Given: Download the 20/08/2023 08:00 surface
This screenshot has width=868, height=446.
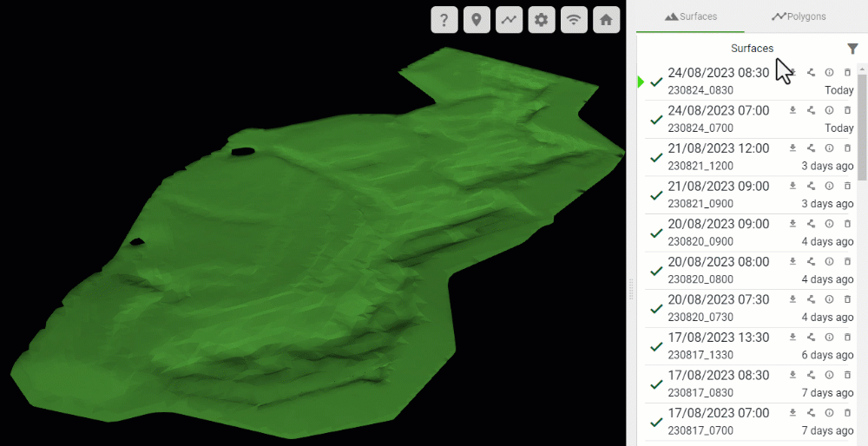Looking at the screenshot, I should pos(792,261).
